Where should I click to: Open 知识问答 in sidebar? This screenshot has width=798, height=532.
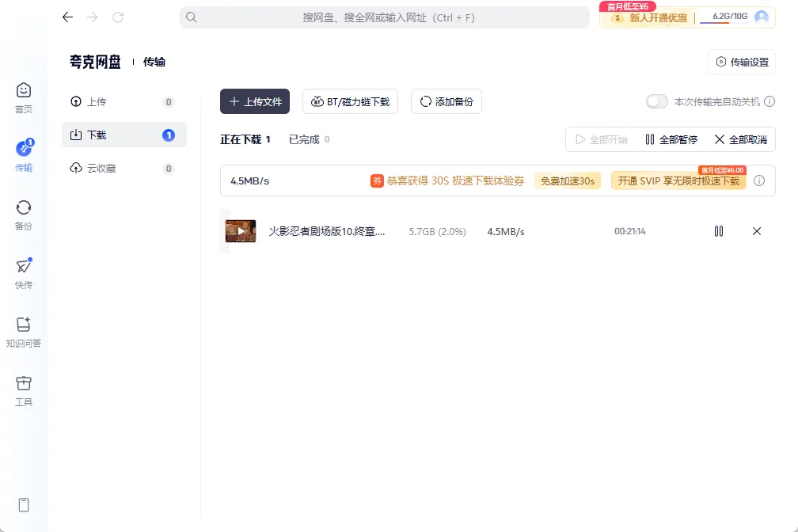[24, 332]
